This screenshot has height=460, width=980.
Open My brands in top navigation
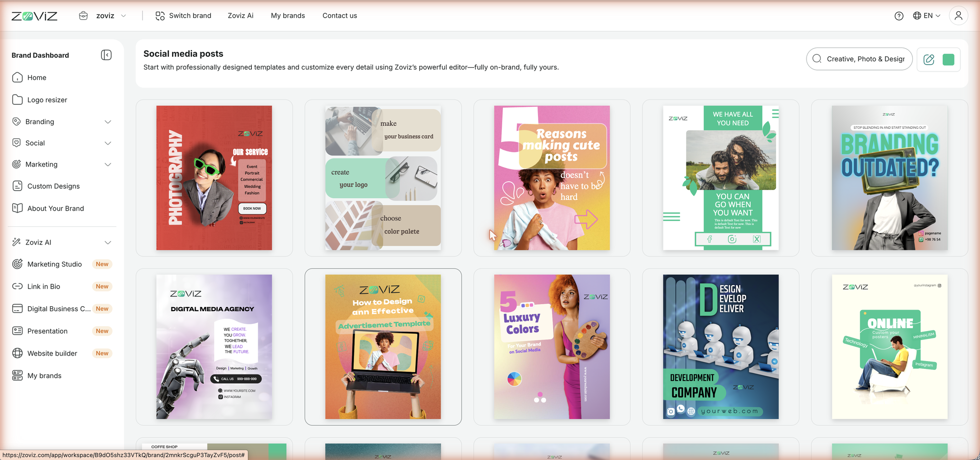click(x=288, y=16)
